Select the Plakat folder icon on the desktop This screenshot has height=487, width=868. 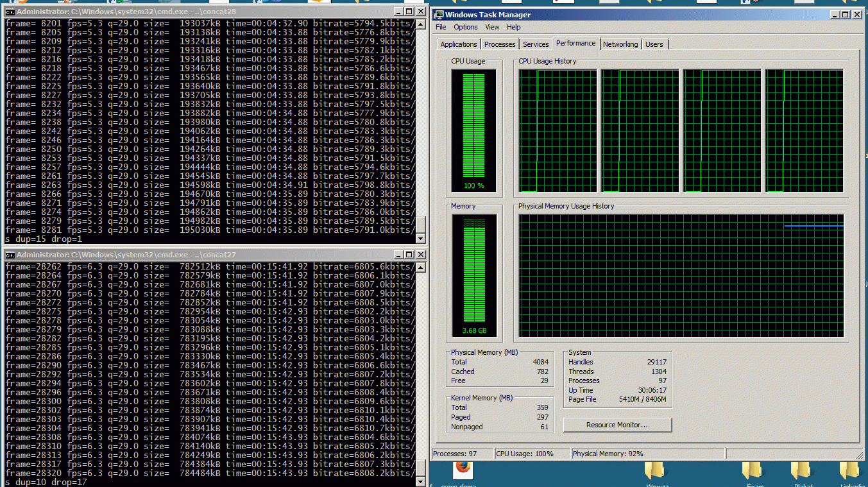pos(801,470)
